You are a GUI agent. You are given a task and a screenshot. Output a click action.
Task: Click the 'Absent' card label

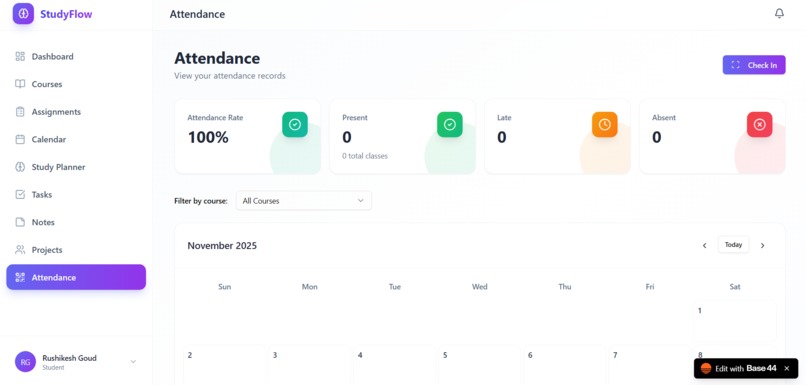[664, 118]
